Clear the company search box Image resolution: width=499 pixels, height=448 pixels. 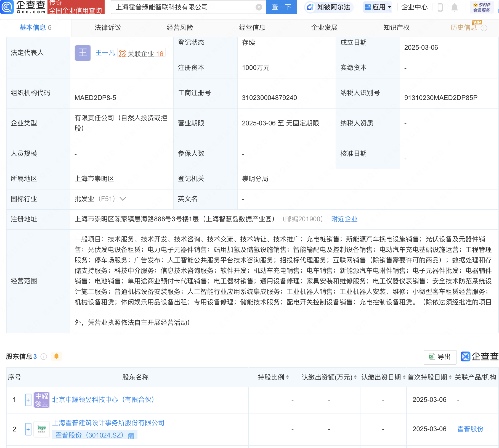pyautogui.click(x=259, y=7)
